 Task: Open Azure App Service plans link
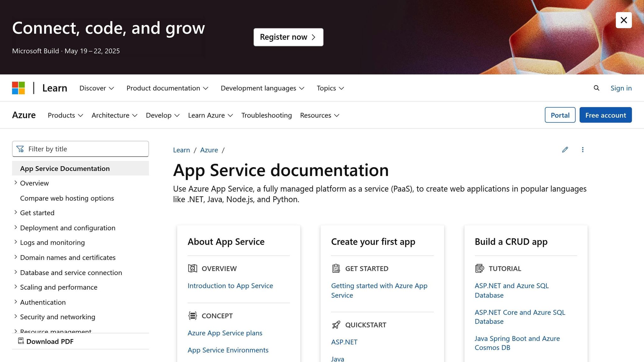coord(225,333)
